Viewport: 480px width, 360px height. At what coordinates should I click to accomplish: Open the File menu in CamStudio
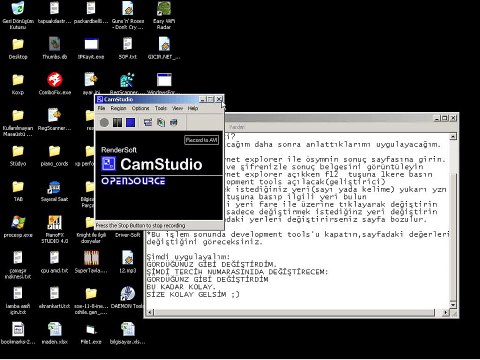[x=101, y=108]
